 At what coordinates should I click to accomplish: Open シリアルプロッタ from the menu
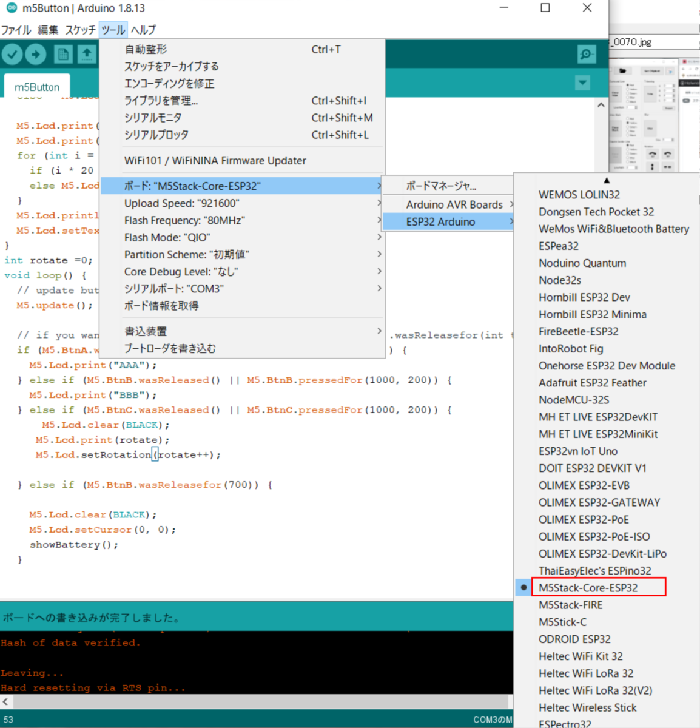point(242,135)
